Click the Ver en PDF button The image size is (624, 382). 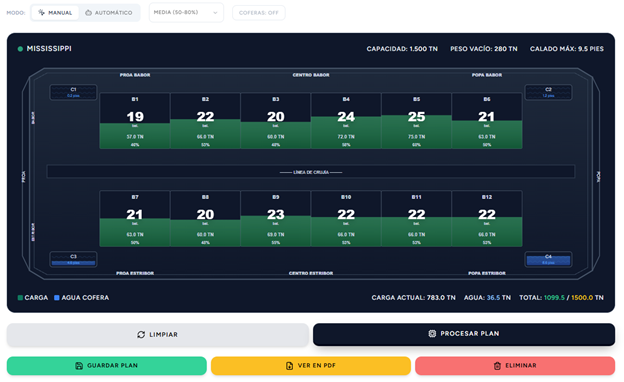tap(311, 366)
